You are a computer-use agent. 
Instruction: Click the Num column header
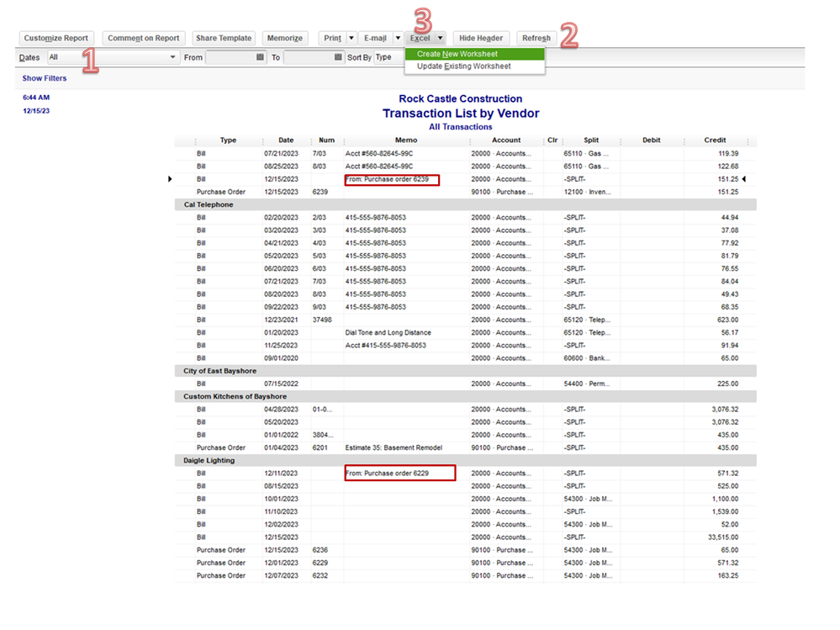coord(327,140)
